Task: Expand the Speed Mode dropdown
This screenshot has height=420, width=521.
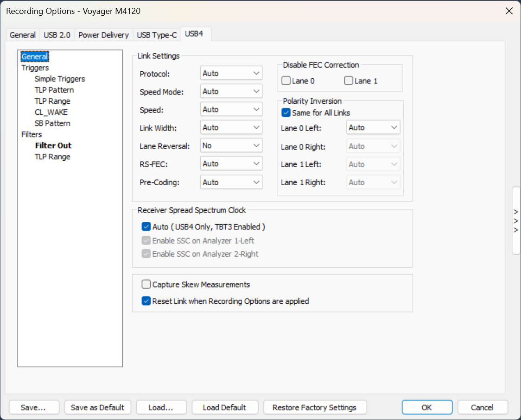Action: point(231,91)
